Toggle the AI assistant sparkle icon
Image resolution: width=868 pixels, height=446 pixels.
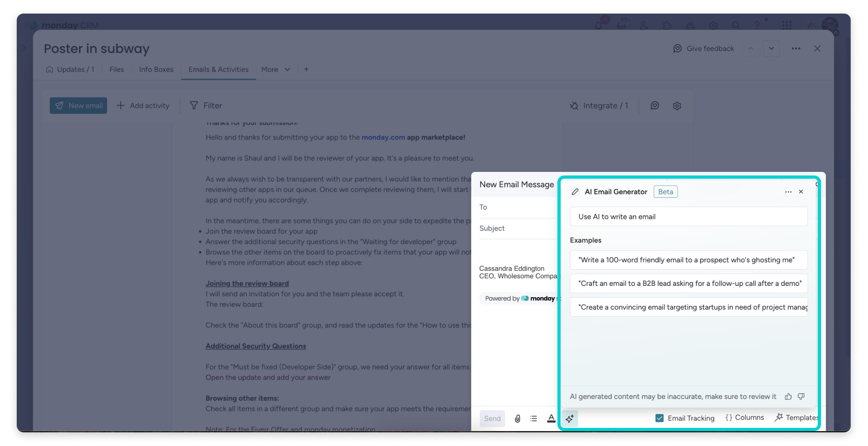click(570, 418)
